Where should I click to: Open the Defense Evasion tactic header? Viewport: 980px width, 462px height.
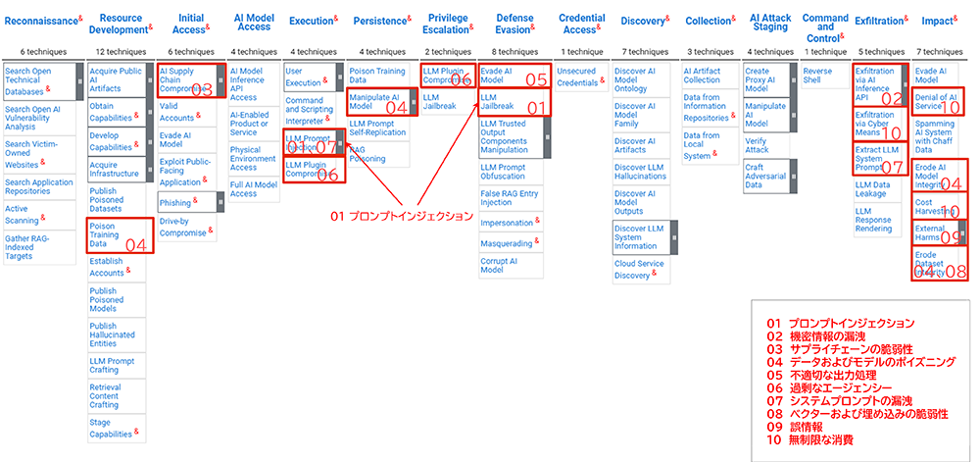tap(514, 24)
